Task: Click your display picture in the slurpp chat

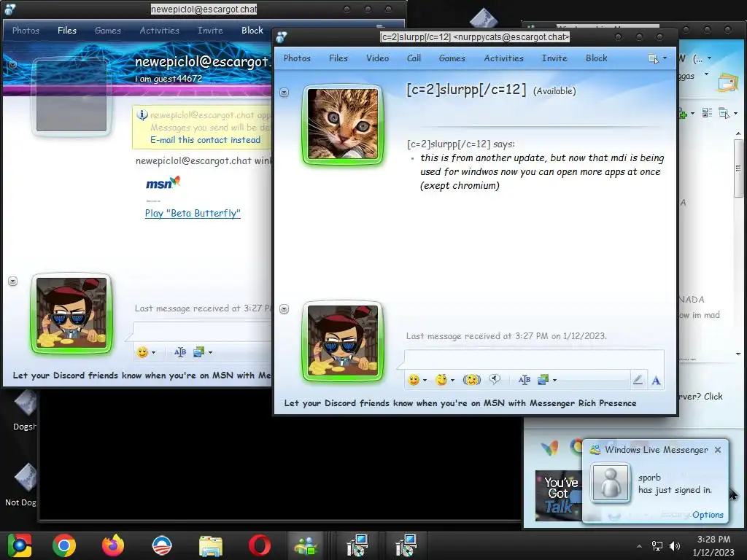Action: tap(343, 341)
